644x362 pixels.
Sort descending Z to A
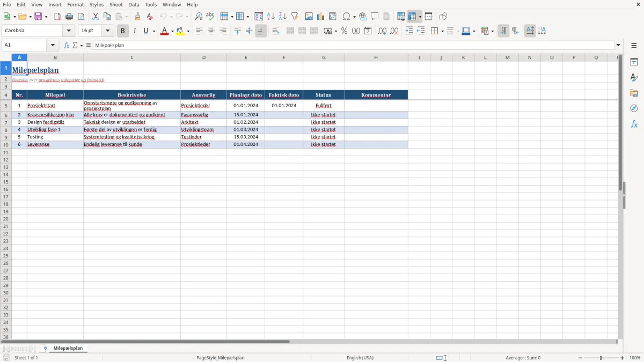pos(283,17)
